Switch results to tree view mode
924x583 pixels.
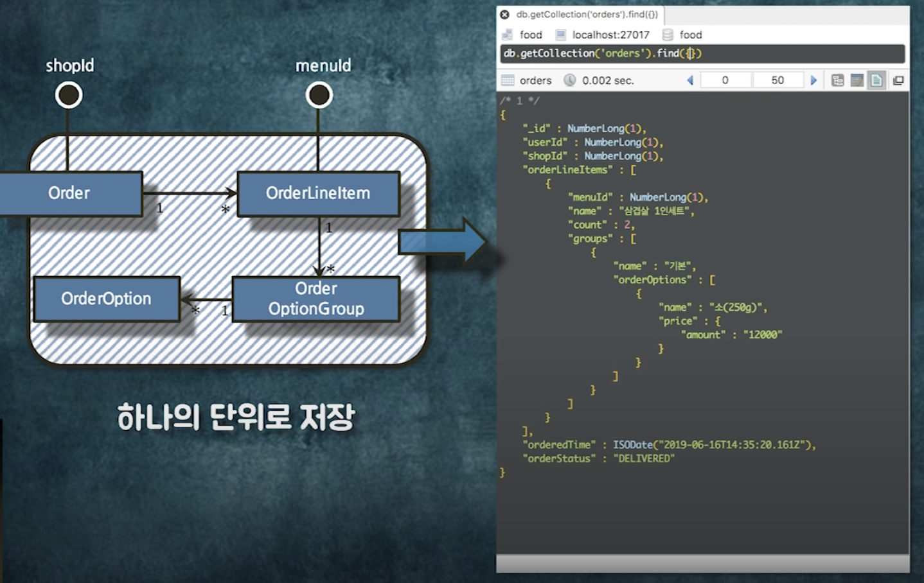coord(837,80)
